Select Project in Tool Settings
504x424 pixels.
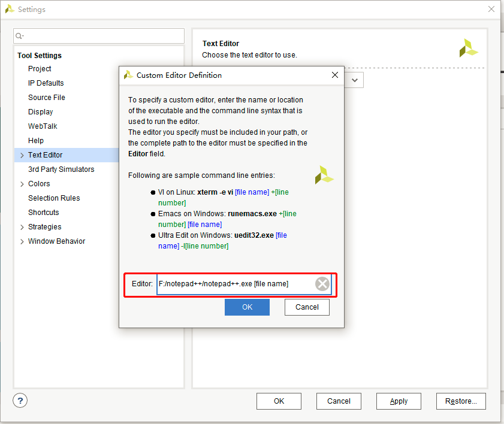coord(40,69)
